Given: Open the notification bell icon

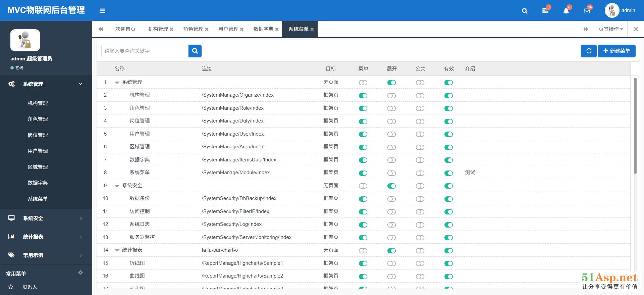Looking at the screenshot, I should coord(566,11).
